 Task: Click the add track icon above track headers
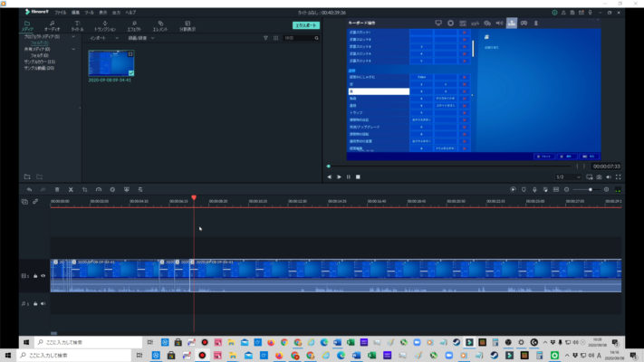tap(24, 202)
